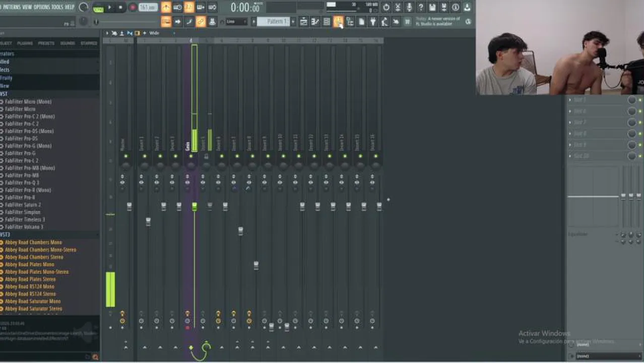Viewport: 644px width, 363px height.
Task: Open help with question mark icon
Action: (421, 7)
